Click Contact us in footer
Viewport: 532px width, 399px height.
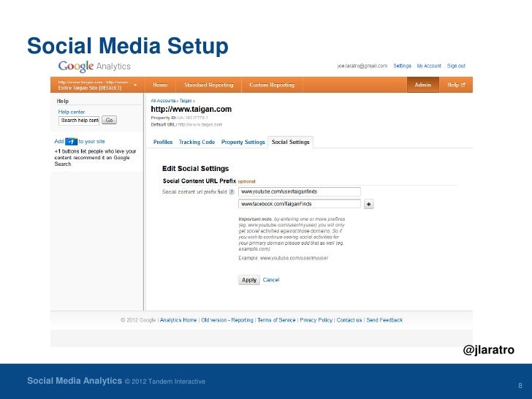[349, 320]
